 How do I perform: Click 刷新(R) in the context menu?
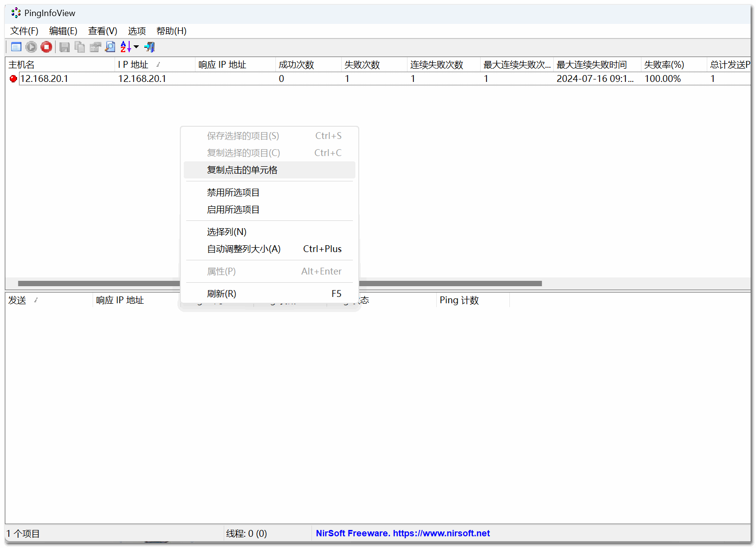click(x=222, y=294)
